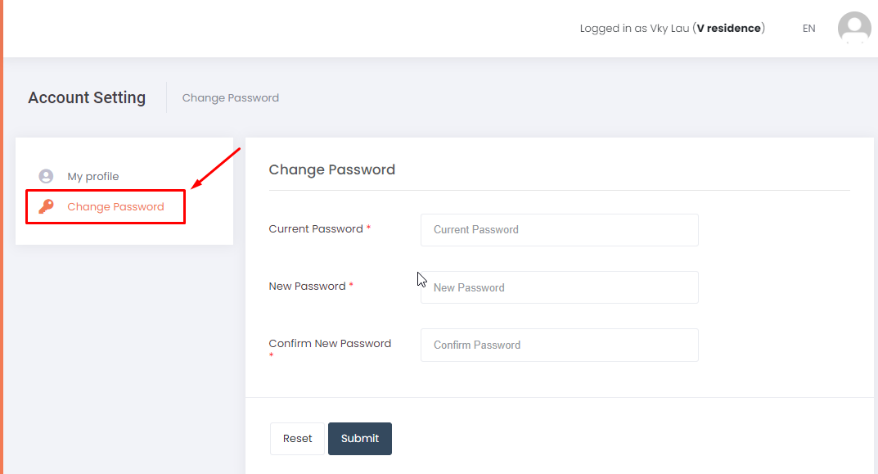Open the user avatar menu
The height and width of the screenshot is (474, 878).
pos(854,28)
